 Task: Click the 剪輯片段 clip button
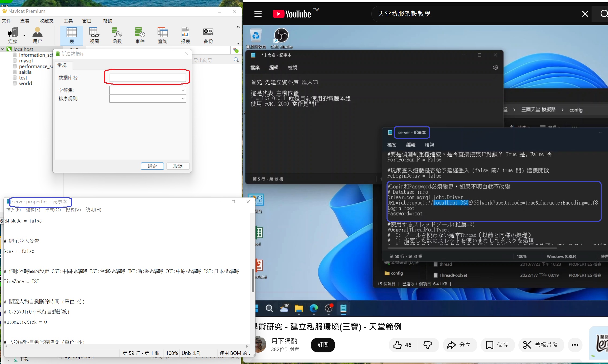point(541,345)
